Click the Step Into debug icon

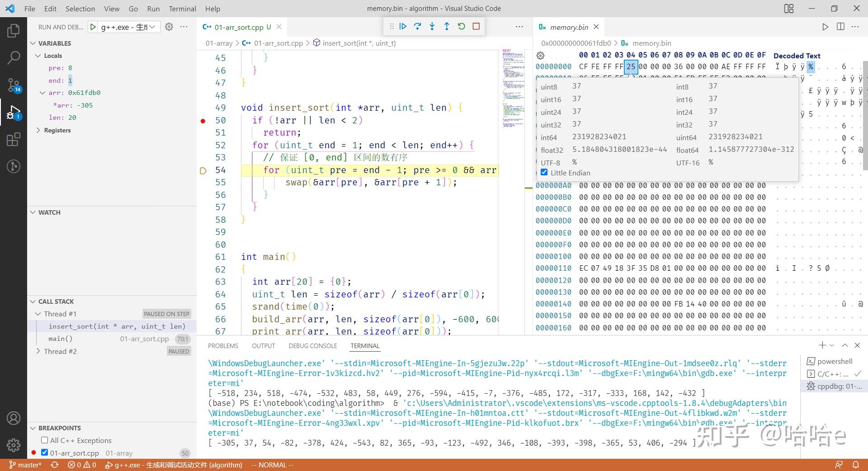pos(432,26)
